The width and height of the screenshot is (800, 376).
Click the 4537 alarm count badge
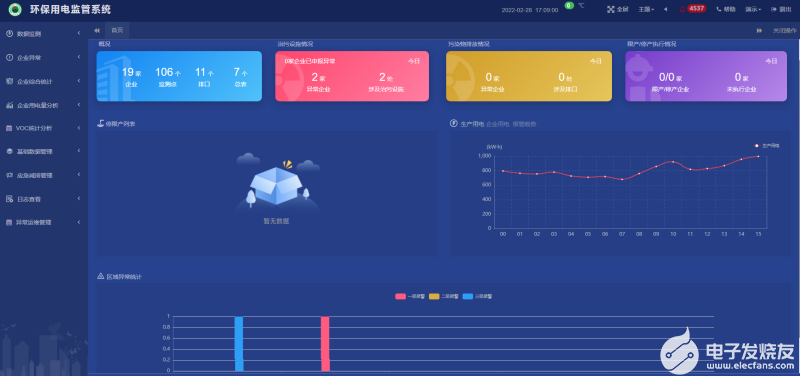(696, 9)
